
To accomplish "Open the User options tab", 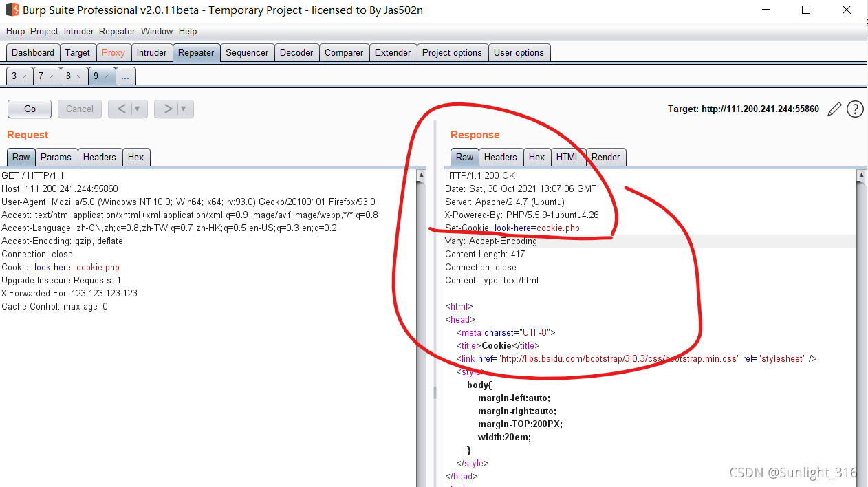I will click(x=519, y=52).
